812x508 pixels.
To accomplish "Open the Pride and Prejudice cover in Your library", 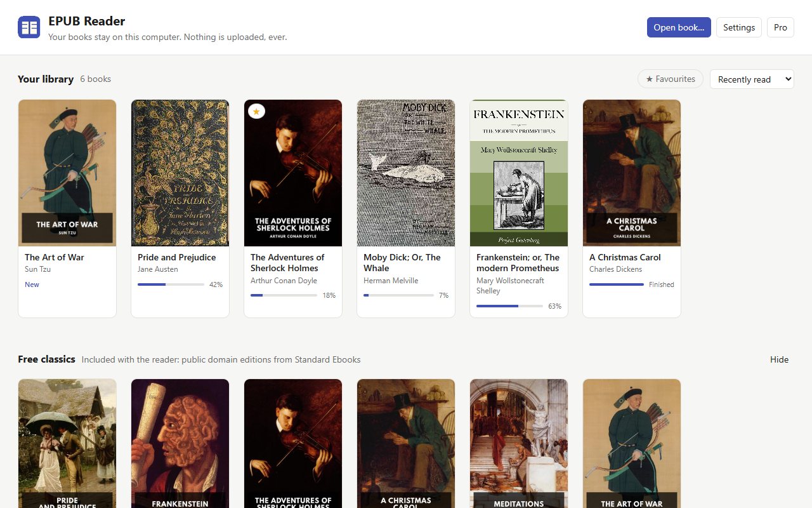I will (x=180, y=173).
